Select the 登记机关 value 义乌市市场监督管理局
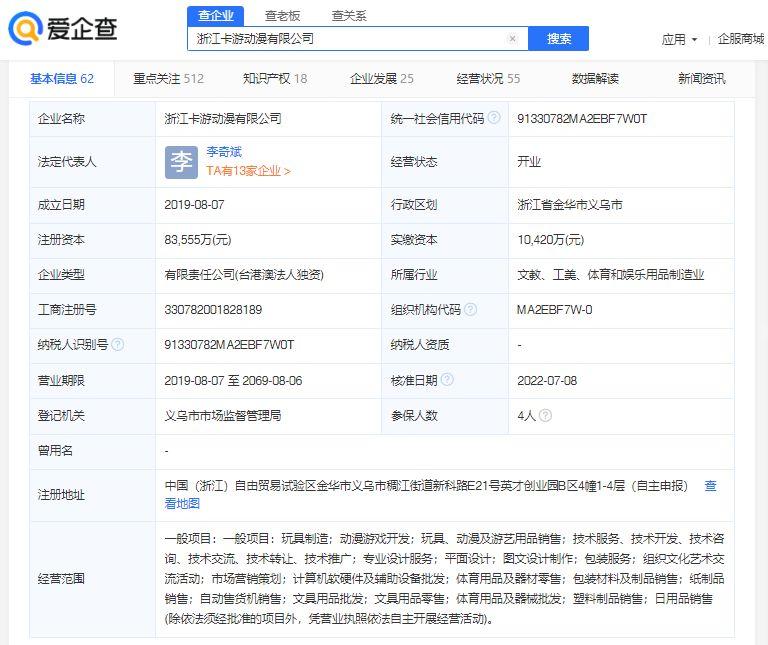The height and width of the screenshot is (645, 768). 223,416
